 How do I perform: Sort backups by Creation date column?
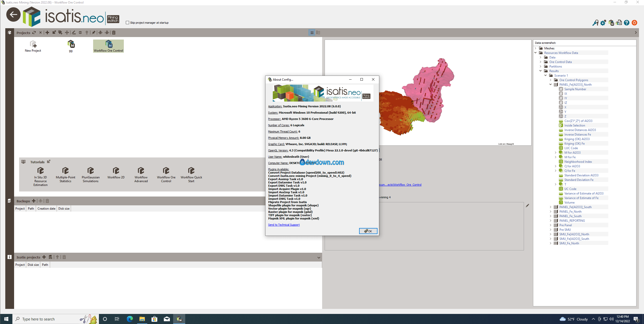point(46,209)
